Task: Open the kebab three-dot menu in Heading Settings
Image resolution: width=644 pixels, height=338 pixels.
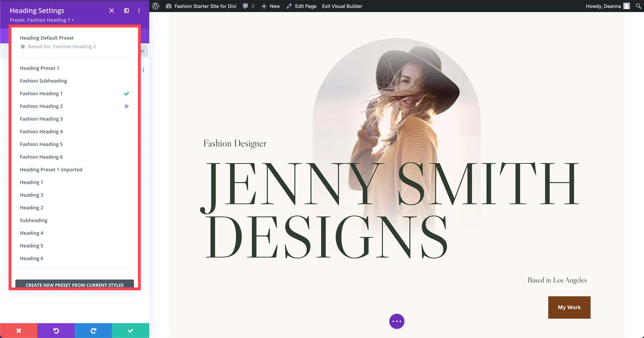Action: pos(139,11)
